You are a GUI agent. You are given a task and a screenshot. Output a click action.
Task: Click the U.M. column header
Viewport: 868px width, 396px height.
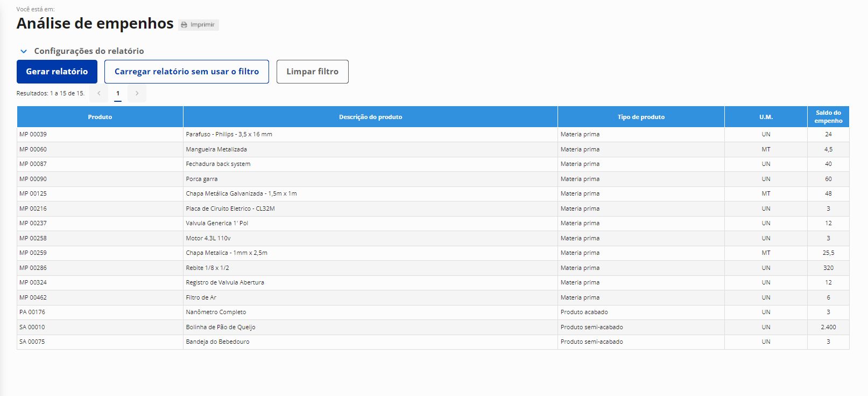[x=766, y=117]
